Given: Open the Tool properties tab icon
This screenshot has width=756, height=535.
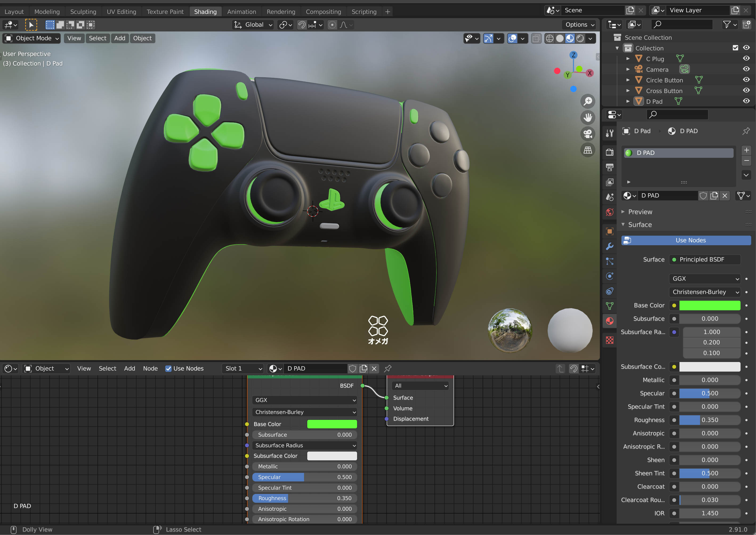Looking at the screenshot, I should click(x=609, y=133).
